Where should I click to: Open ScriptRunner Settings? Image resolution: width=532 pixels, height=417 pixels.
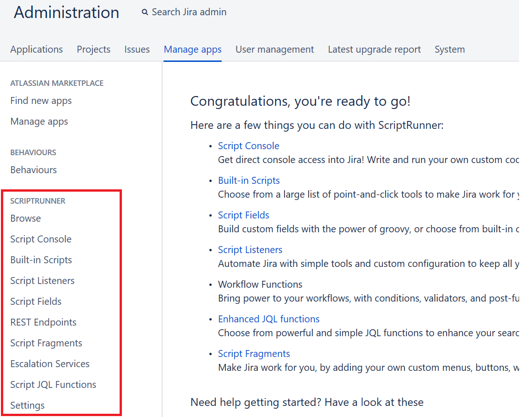pos(28,405)
